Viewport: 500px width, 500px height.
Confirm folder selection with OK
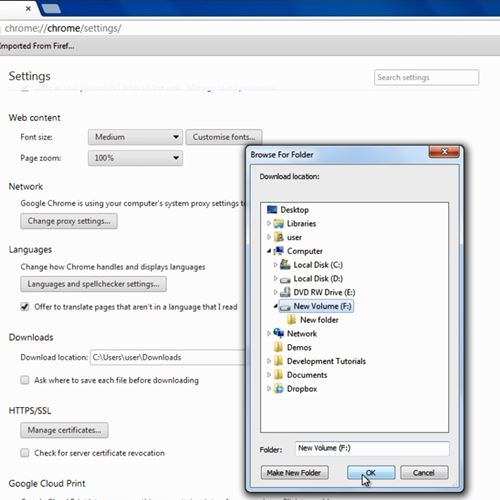click(x=371, y=473)
